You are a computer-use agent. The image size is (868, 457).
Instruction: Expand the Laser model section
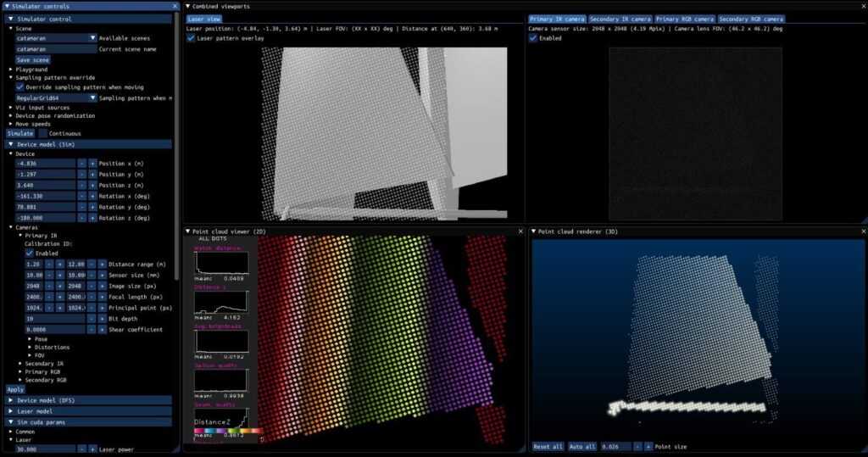pyautogui.click(x=12, y=410)
